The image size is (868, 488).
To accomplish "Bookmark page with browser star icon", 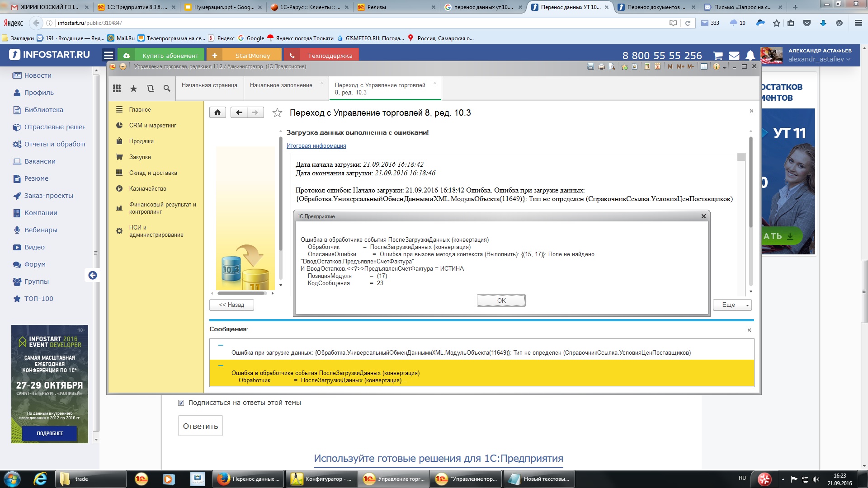I will tap(777, 23).
